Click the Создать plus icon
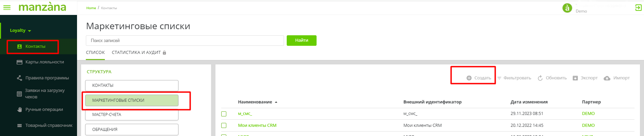Screen dimensions: 644x136 click(469, 78)
